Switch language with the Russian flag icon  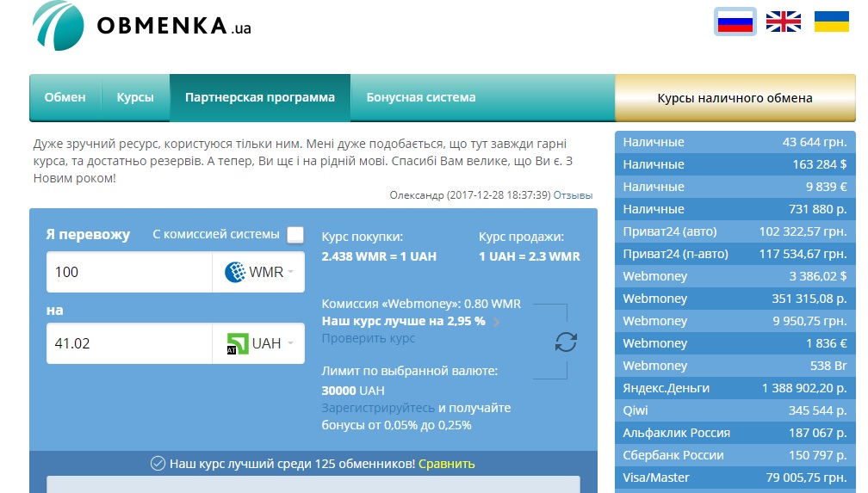click(735, 22)
